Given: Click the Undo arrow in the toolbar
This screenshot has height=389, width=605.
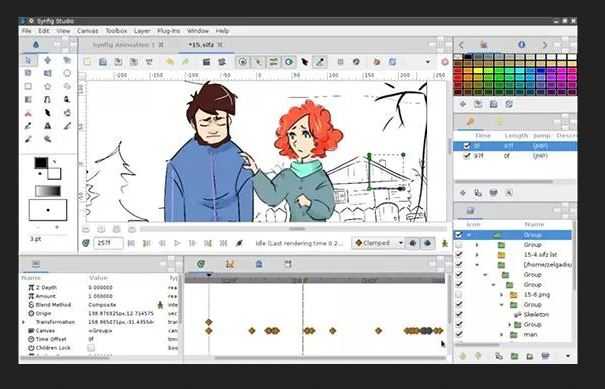Looking at the screenshot, I should 169,62.
